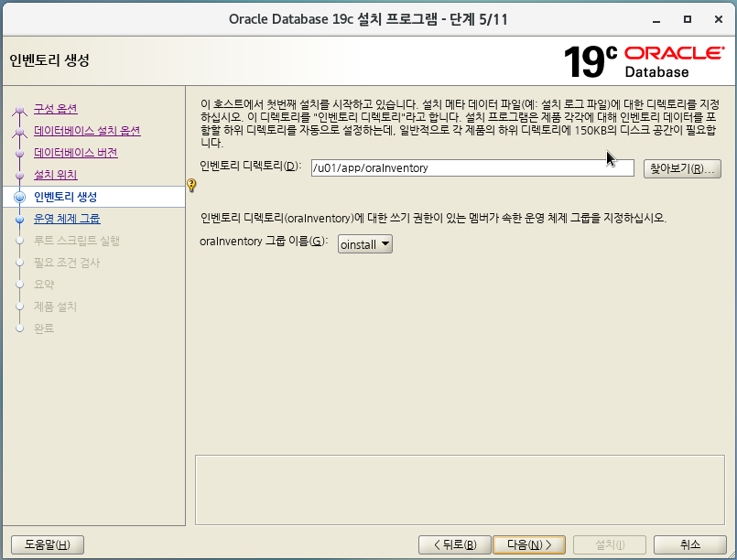
Task: Maximize the Oracle installer window
Action: (688, 19)
